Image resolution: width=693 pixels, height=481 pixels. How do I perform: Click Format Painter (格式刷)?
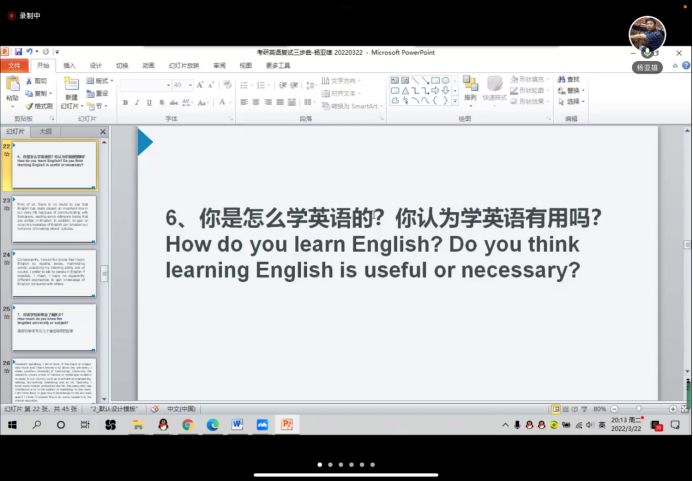click(40, 105)
